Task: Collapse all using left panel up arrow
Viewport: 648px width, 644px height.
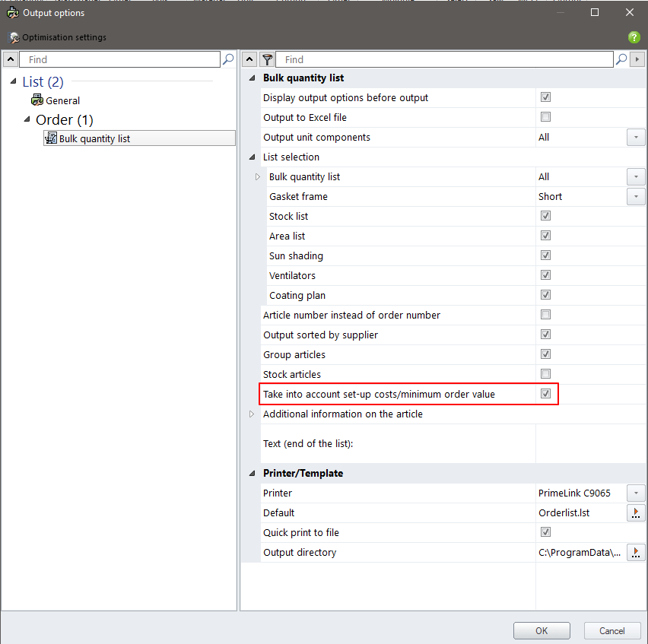Action: pyautogui.click(x=11, y=59)
